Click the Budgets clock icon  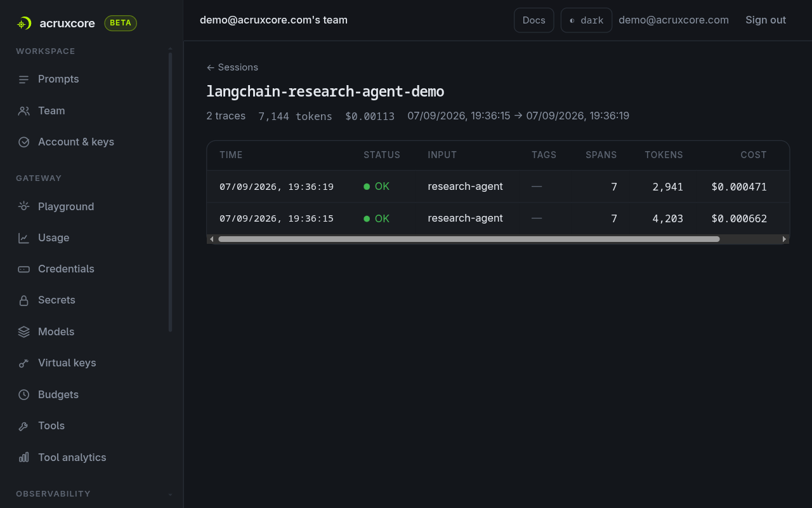(23, 395)
